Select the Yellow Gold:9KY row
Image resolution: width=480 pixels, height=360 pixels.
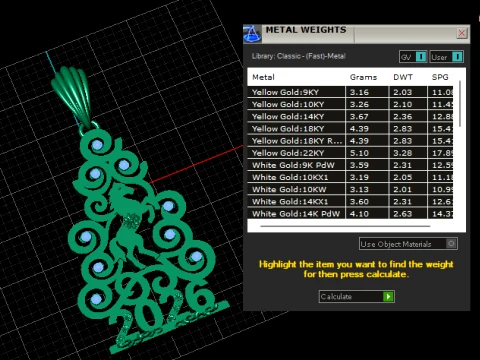[350, 92]
